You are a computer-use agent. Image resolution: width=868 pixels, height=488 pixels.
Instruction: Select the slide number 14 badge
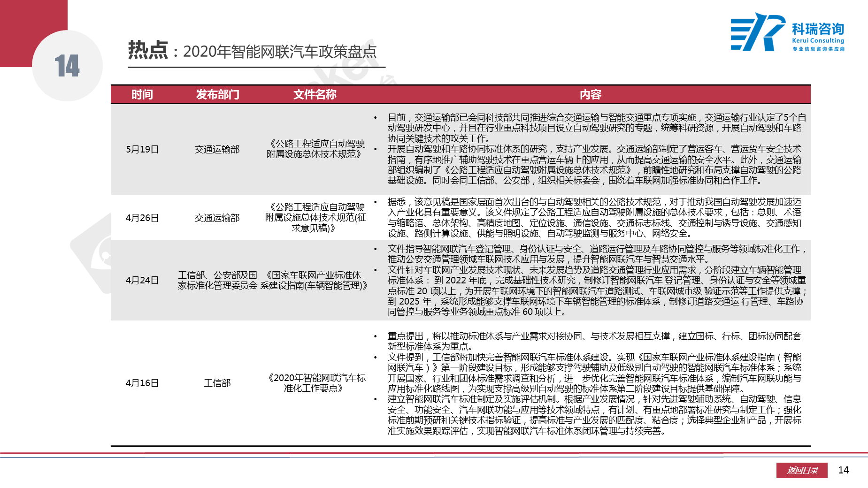coord(67,66)
